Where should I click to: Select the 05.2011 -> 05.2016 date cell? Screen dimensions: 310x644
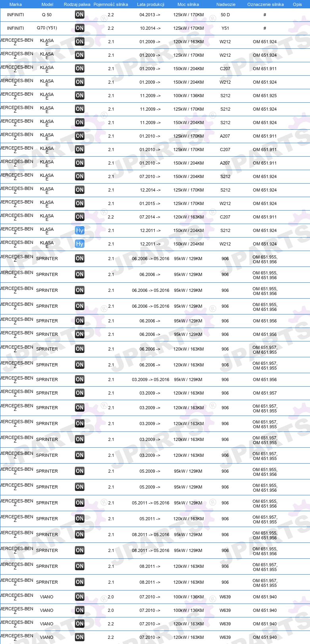[151, 503]
